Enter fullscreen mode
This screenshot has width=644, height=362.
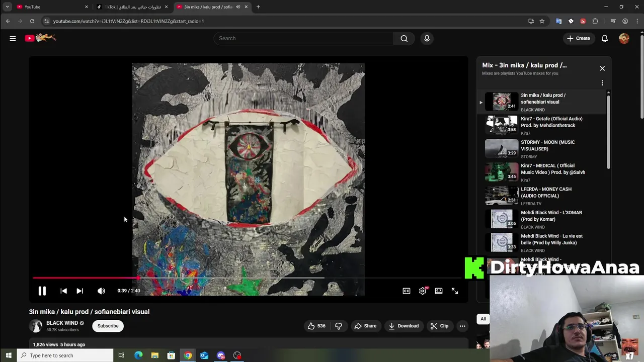tap(455, 291)
